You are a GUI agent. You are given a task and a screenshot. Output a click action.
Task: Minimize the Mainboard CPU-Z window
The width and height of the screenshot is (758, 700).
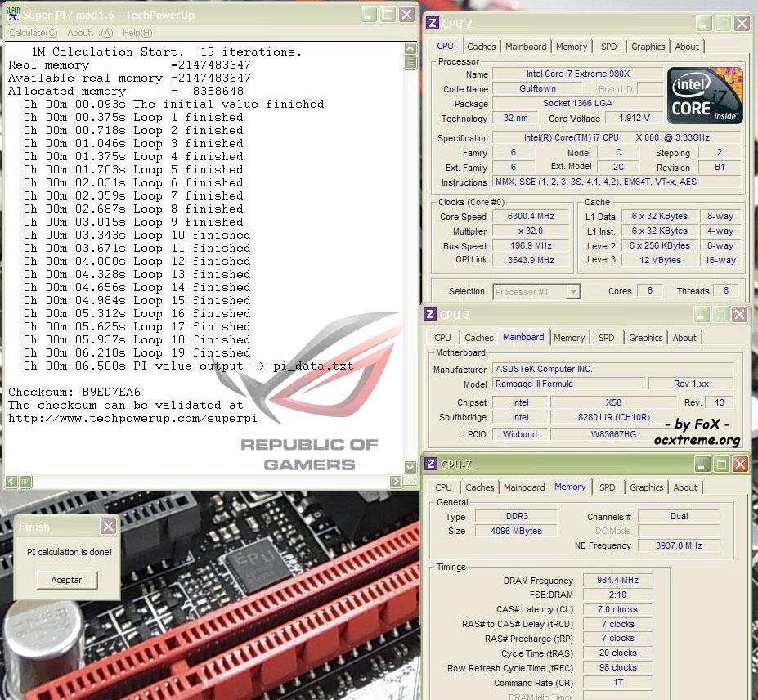pos(702,314)
